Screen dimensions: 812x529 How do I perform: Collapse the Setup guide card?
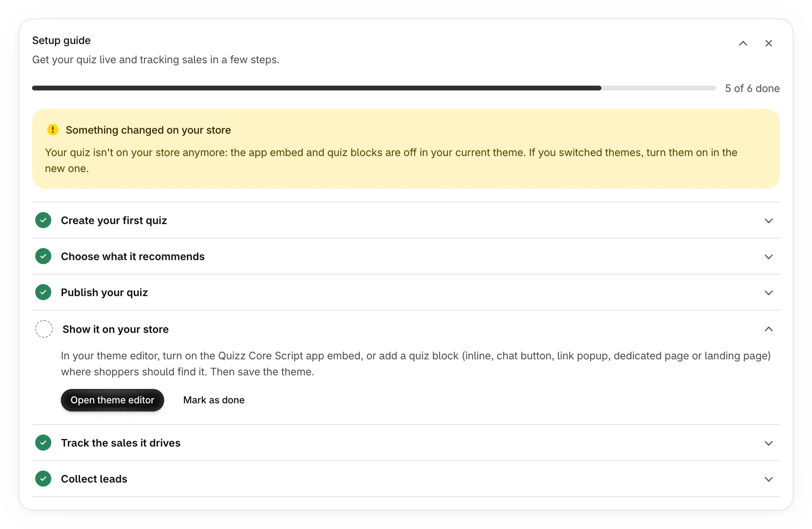point(743,43)
